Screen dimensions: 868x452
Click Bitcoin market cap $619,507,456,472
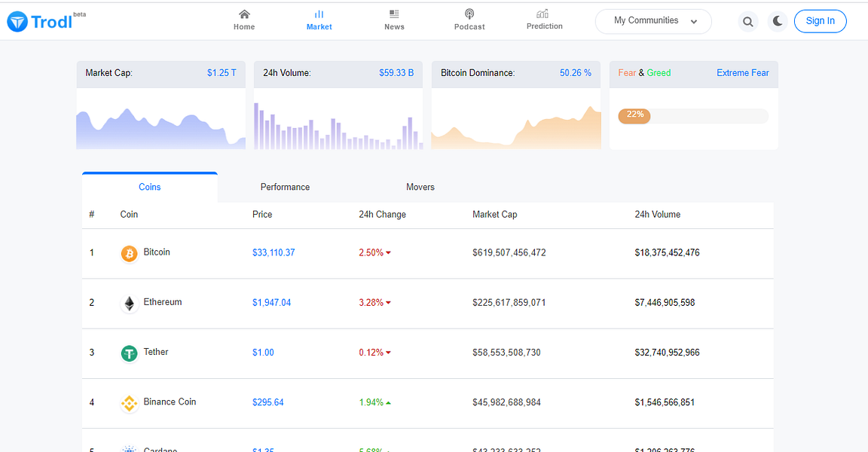click(509, 252)
